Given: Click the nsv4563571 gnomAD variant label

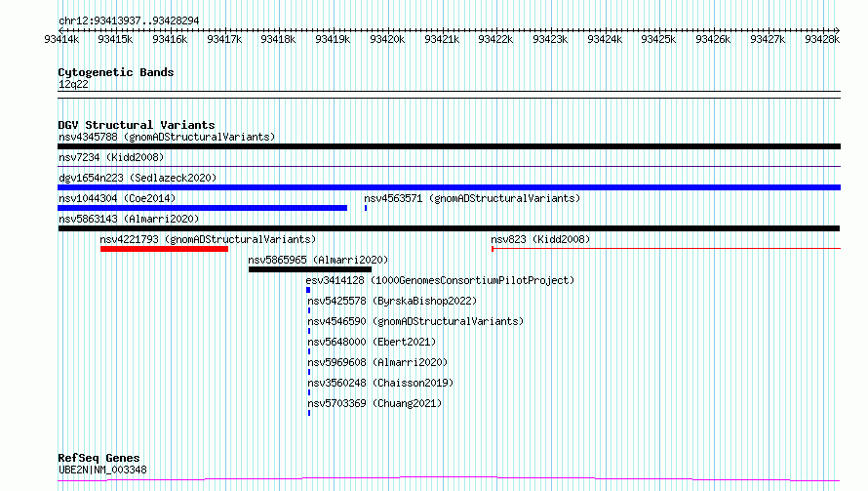Looking at the screenshot, I should pos(472,198).
